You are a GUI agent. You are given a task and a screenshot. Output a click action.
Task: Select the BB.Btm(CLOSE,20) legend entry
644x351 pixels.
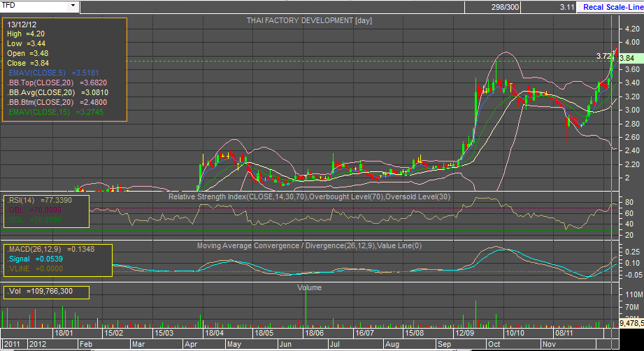tap(57, 102)
